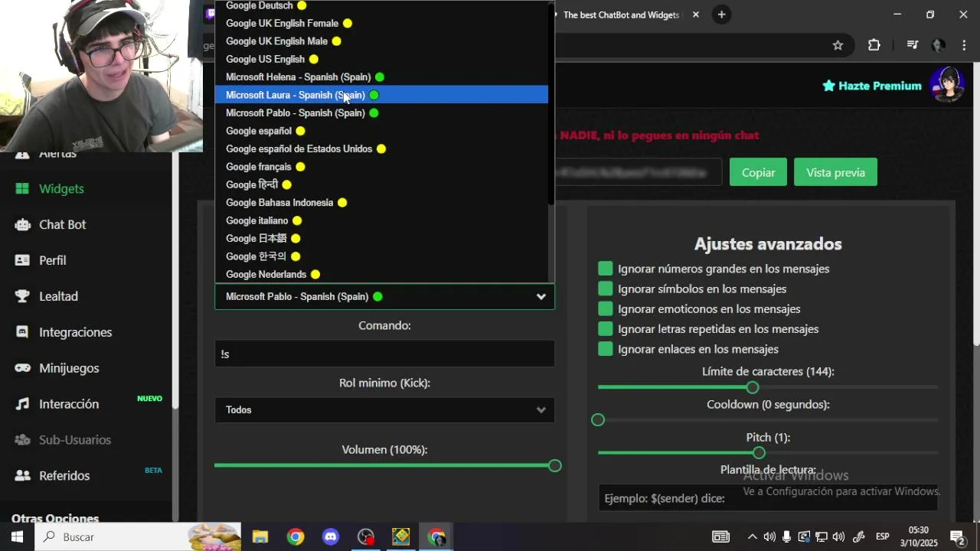
Task: Open Otras Opciones sidebar heading
Action: (x=55, y=518)
